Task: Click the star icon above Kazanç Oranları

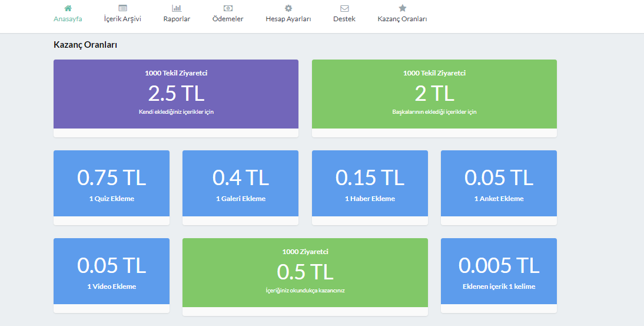Action: coord(403,8)
